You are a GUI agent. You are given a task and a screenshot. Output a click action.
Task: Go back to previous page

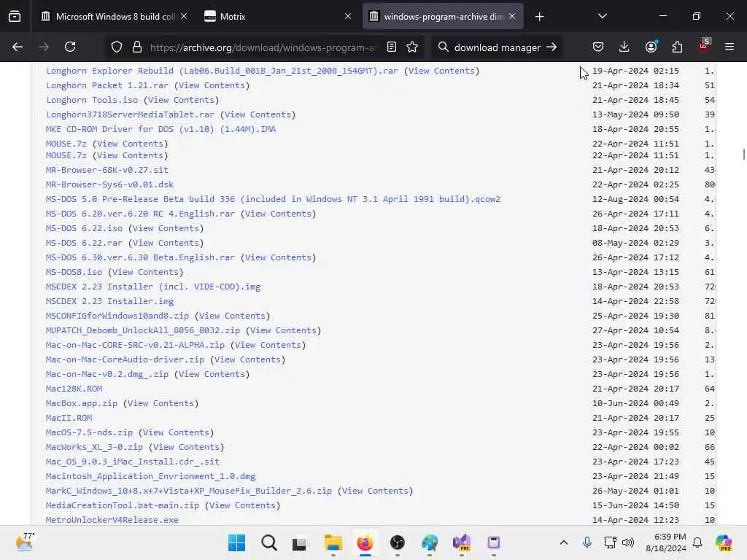coord(18,47)
